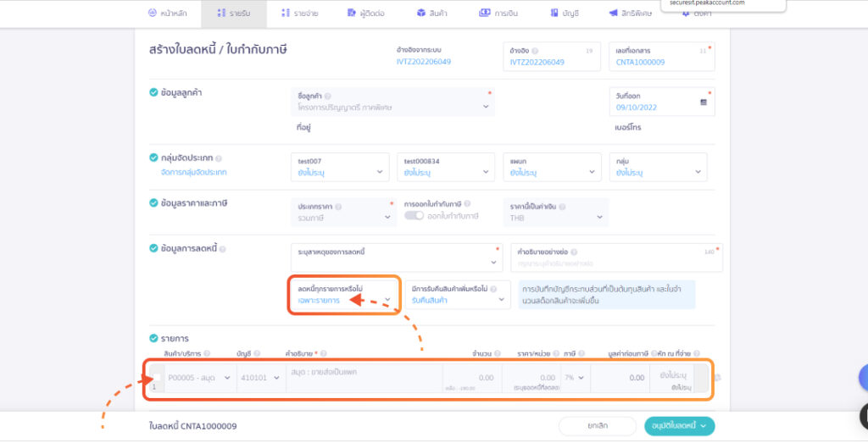Tick the checkbox on item row 1
Image resolution: width=868 pixels, height=443 pixels.
[x=157, y=378]
